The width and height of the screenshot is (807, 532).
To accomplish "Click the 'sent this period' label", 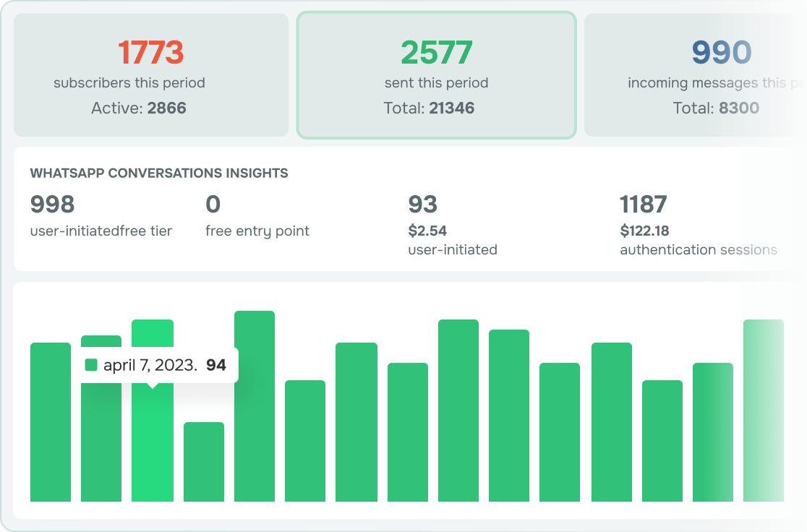I will 437,83.
